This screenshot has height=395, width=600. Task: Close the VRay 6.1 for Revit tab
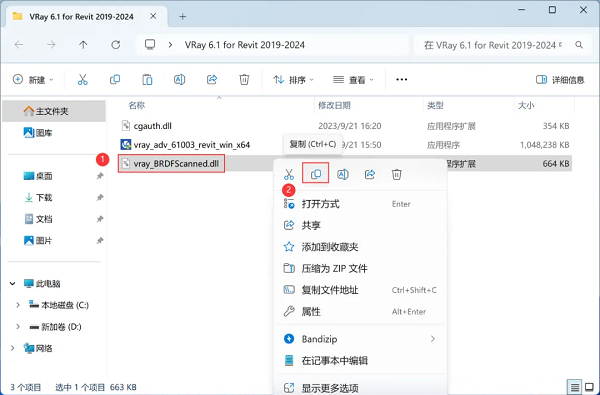click(x=153, y=16)
